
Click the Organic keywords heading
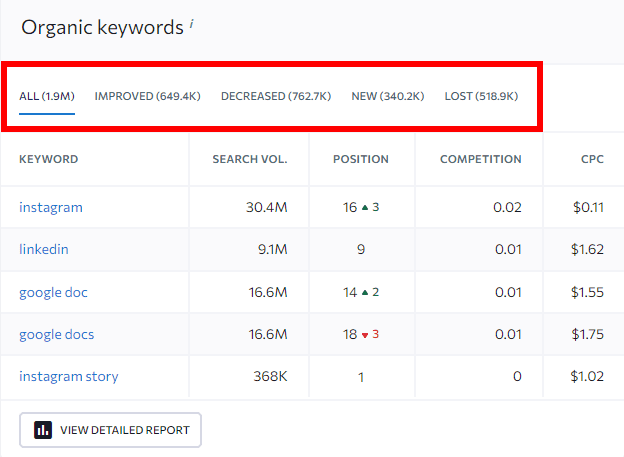click(x=102, y=28)
